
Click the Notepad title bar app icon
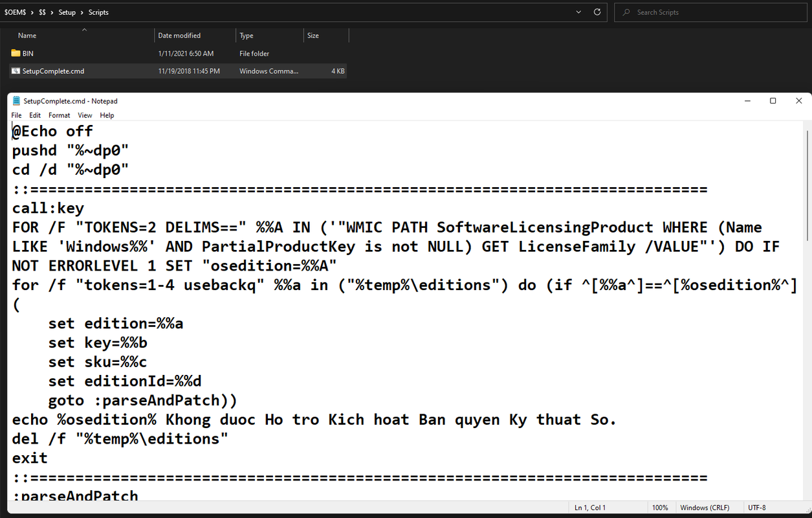pyautogui.click(x=17, y=101)
